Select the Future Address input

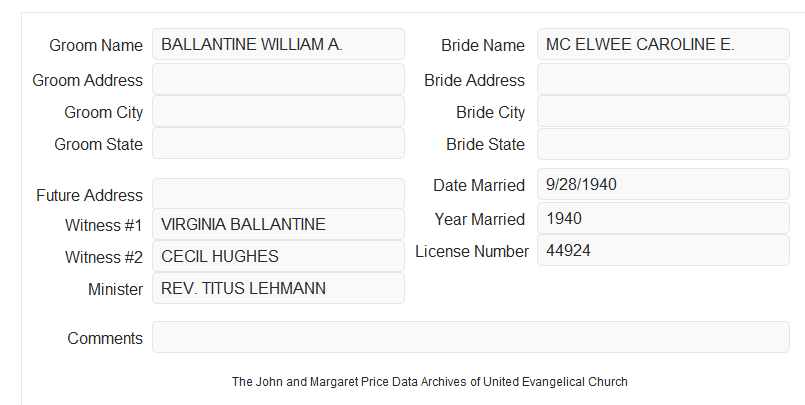278,194
